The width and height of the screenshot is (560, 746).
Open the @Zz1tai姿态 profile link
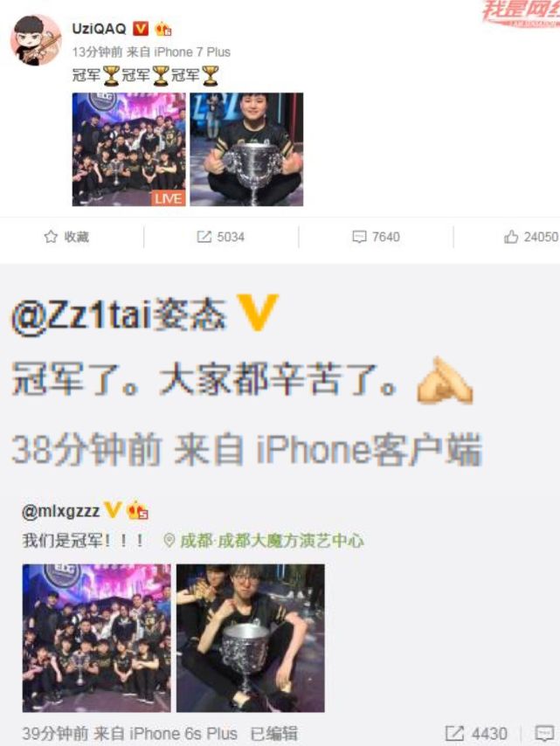(119, 314)
